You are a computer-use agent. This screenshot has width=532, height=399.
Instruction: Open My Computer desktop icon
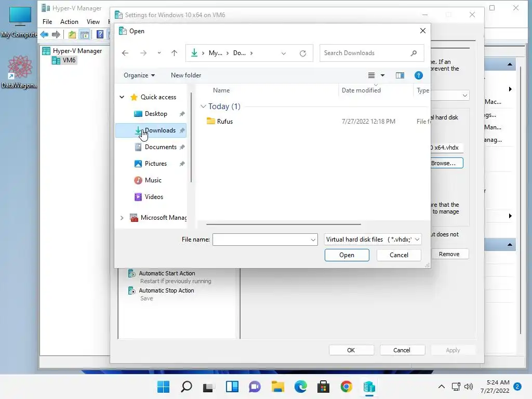19,22
